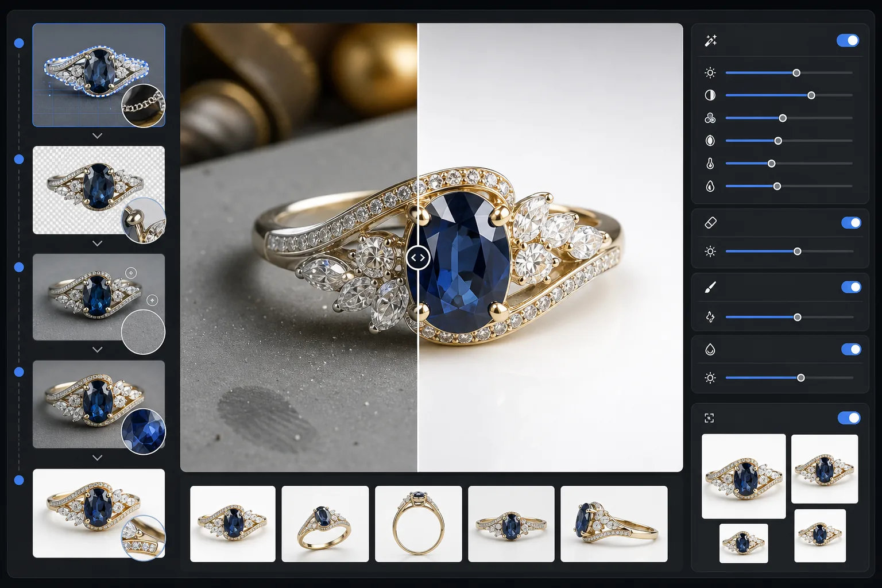Toggle the crop frame panel switch
Screen dimensions: 882x588
coord(849,418)
